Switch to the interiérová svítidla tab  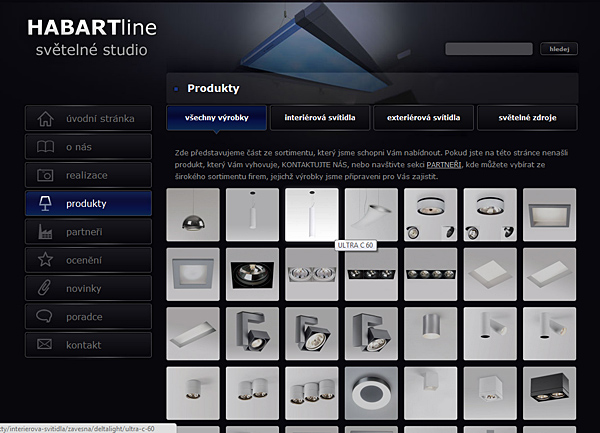pos(320,118)
